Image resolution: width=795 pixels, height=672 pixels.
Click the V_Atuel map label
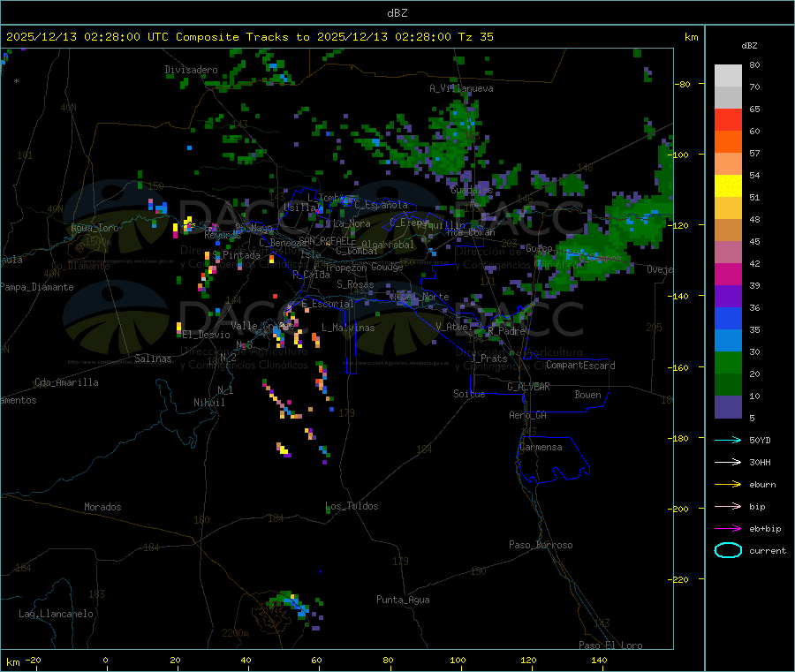pos(454,327)
